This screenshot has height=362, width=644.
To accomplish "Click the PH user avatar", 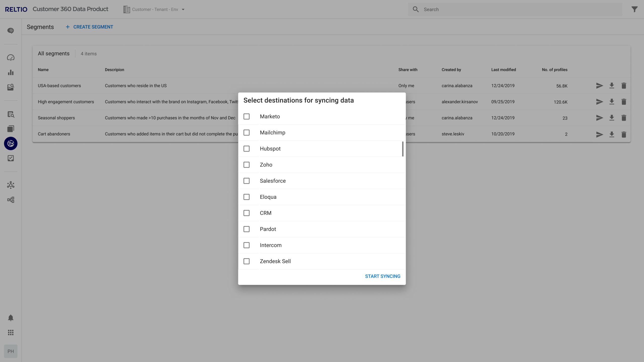I will [11, 351].
